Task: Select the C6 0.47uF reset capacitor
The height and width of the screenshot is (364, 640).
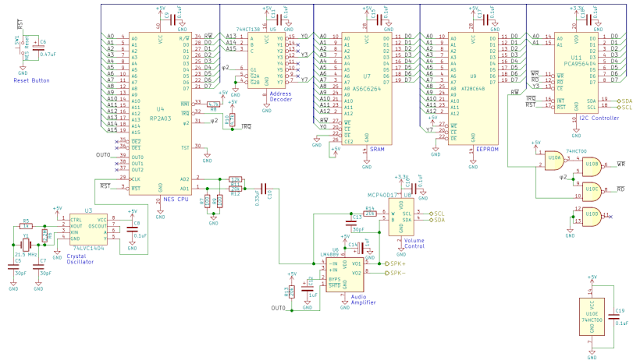Action: click(x=38, y=48)
